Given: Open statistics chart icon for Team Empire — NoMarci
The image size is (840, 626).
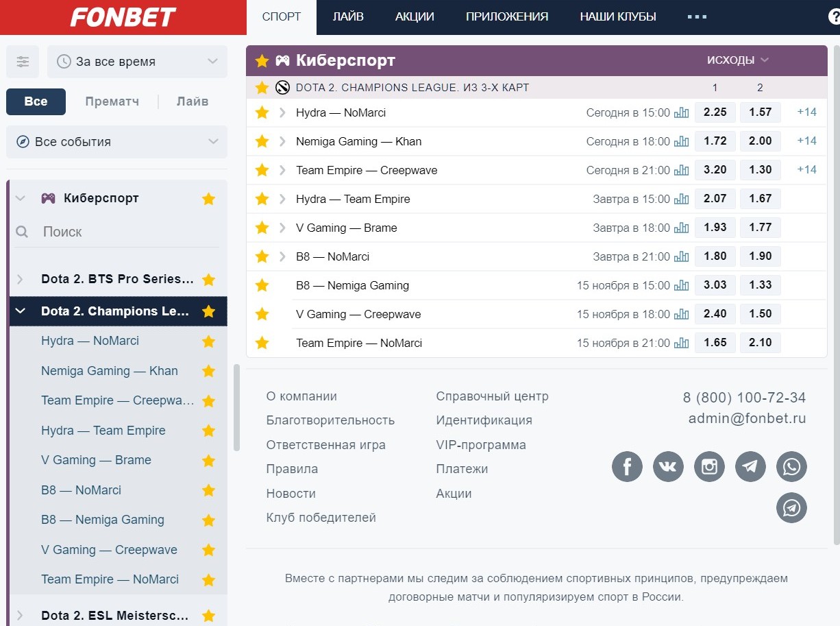Looking at the screenshot, I should [681, 343].
